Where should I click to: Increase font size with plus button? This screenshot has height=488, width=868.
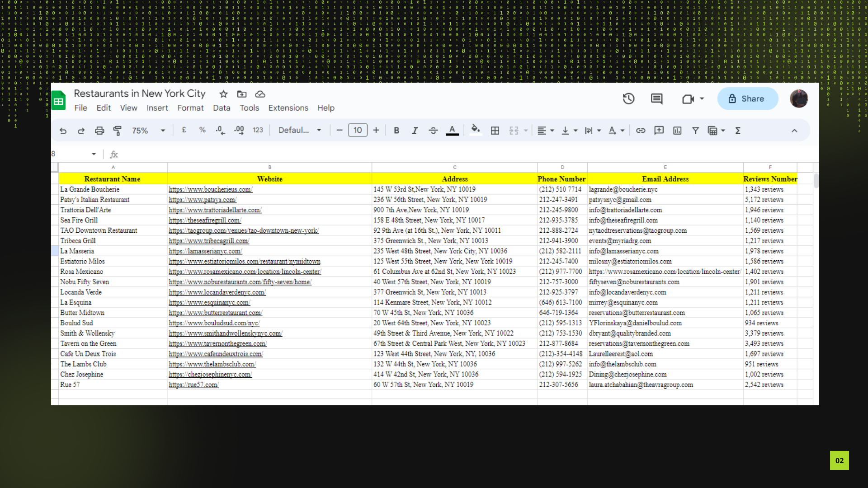[x=376, y=130]
